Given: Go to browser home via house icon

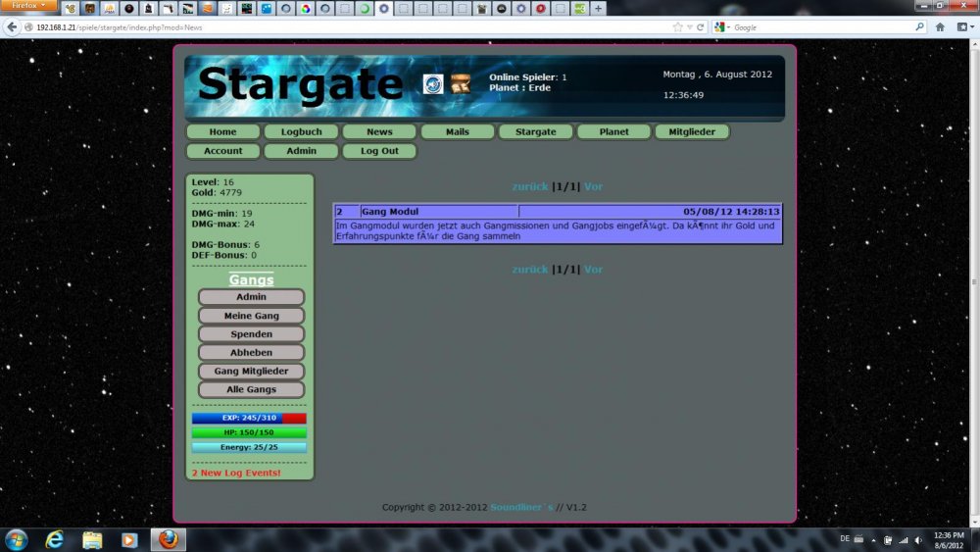Looking at the screenshot, I should [x=940, y=27].
